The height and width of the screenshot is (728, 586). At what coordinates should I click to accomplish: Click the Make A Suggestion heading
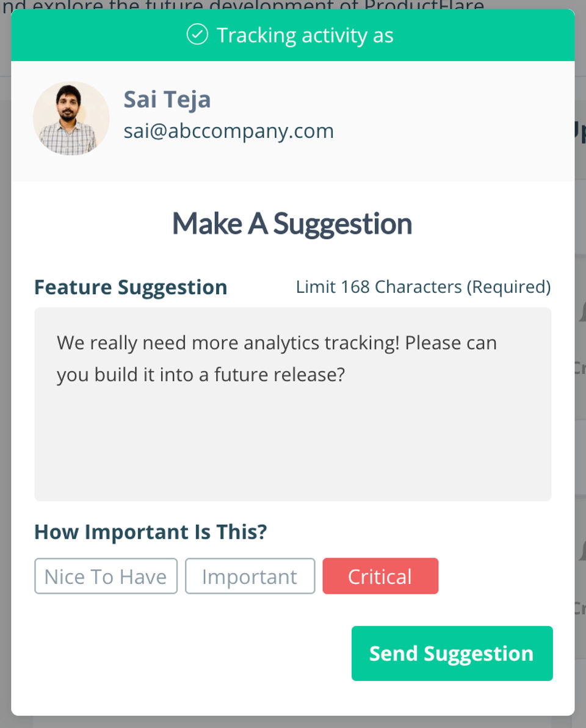pos(292,224)
